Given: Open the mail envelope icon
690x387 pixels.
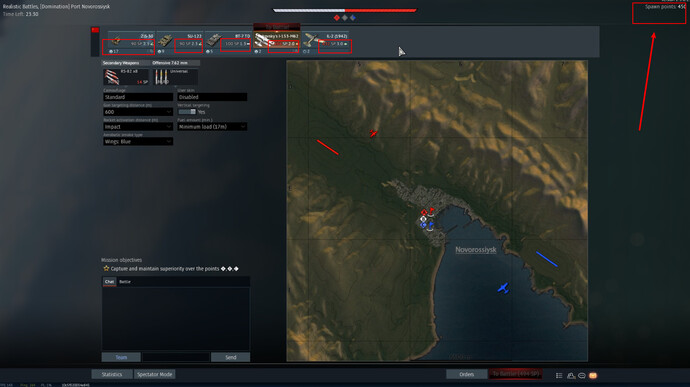Looking at the screenshot, I should pos(593,376).
